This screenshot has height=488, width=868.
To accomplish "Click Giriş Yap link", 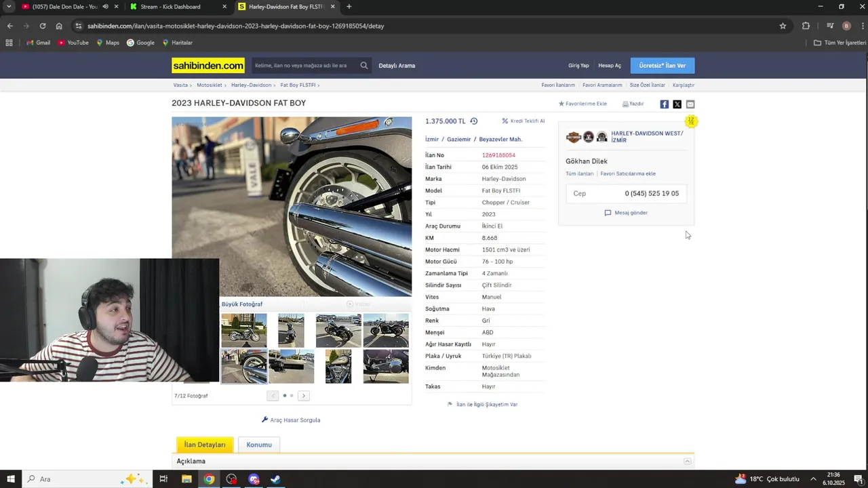I will click(x=578, y=66).
